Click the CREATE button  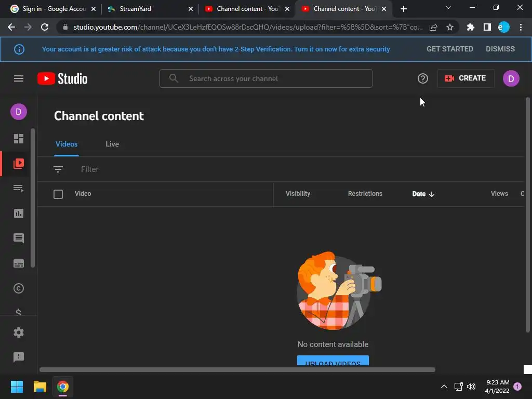coord(465,78)
